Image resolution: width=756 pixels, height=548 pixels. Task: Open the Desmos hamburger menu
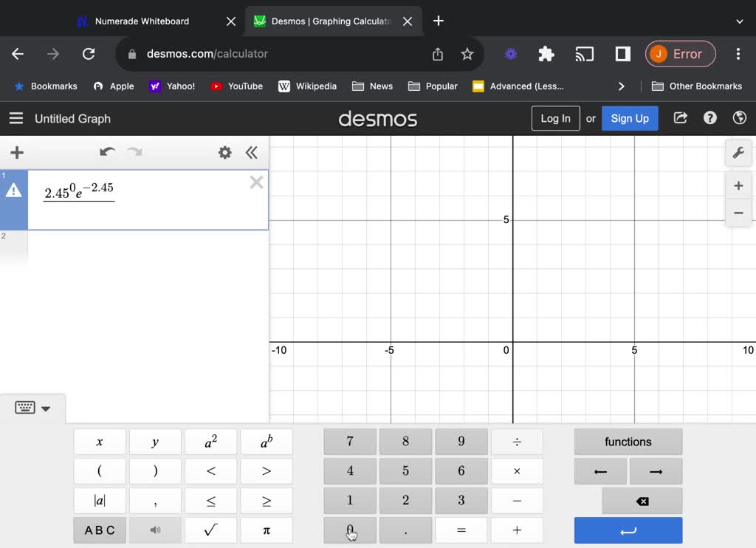(x=16, y=118)
